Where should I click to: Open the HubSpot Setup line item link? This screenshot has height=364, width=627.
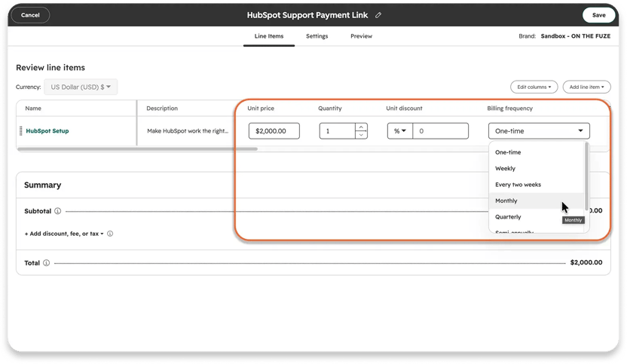[x=47, y=131]
